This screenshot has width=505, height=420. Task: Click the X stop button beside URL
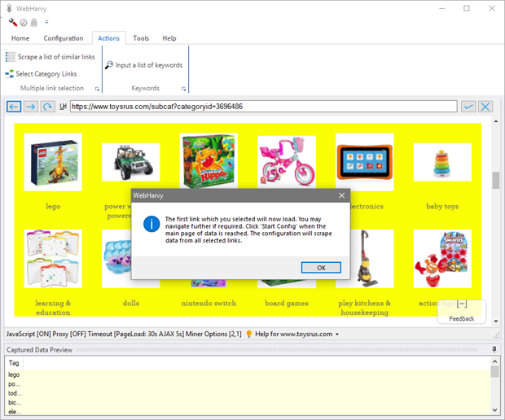485,107
